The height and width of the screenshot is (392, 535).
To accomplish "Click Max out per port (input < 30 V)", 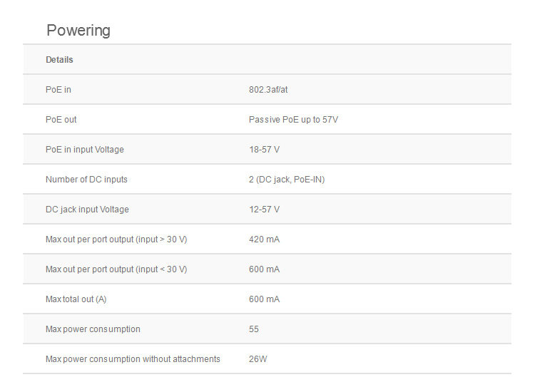I will coord(116,269).
